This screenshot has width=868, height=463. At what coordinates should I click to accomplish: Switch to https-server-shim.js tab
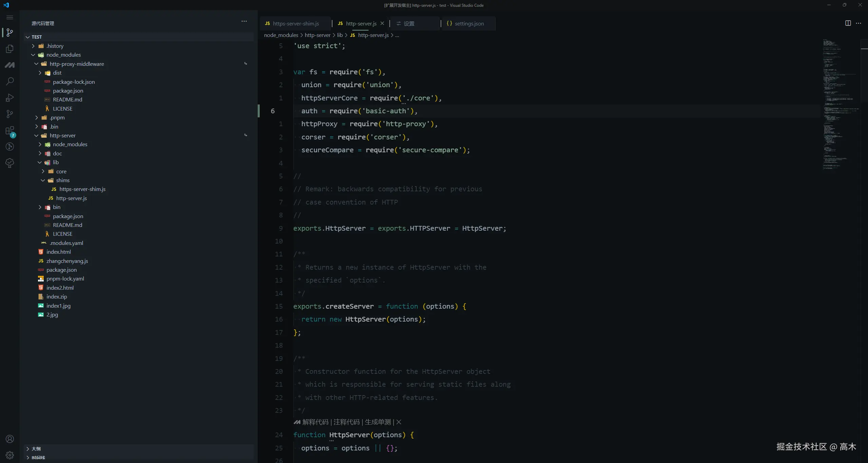click(295, 23)
